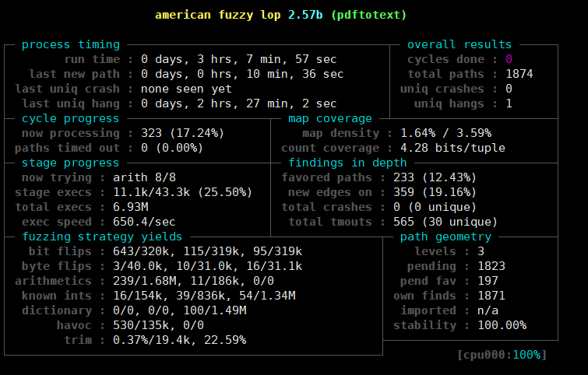The image size is (588, 375).
Task: Select the 'fuzzing strategy yields' section header
Action: pyautogui.click(x=102, y=237)
